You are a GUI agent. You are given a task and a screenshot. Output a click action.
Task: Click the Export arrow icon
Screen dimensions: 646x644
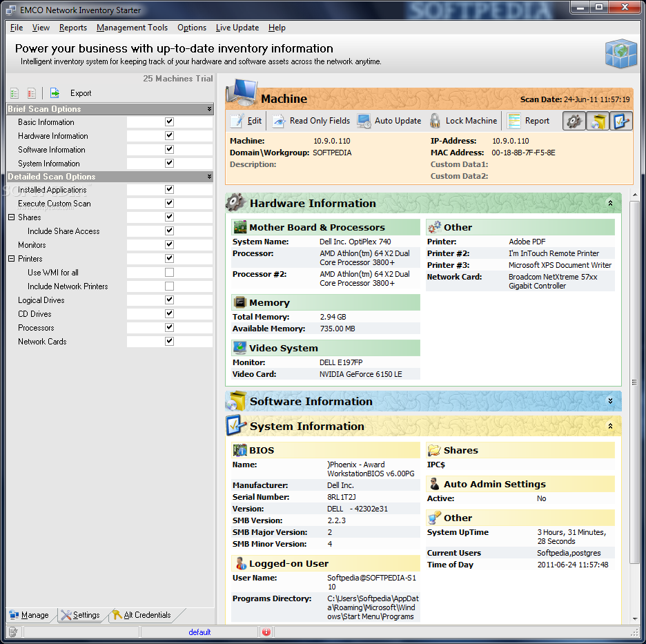[x=55, y=93]
